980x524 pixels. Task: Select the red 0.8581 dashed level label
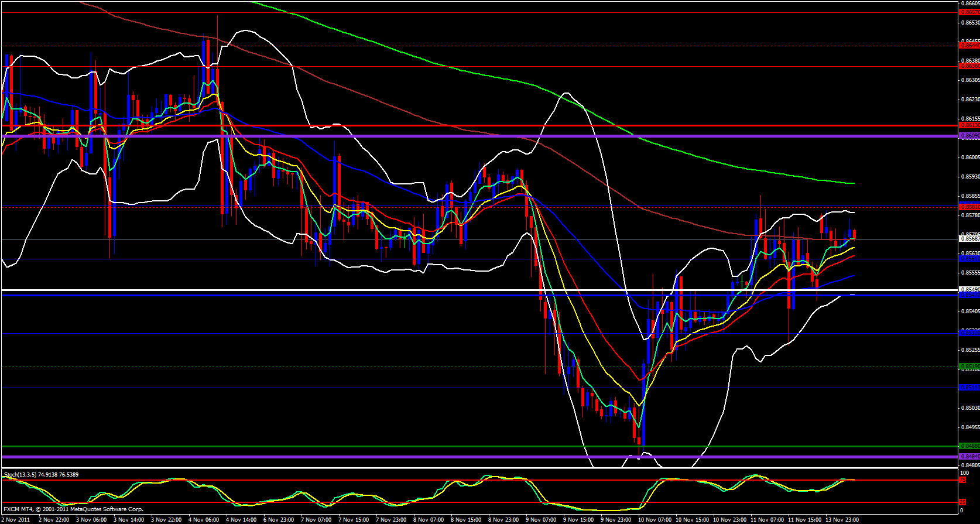969,207
